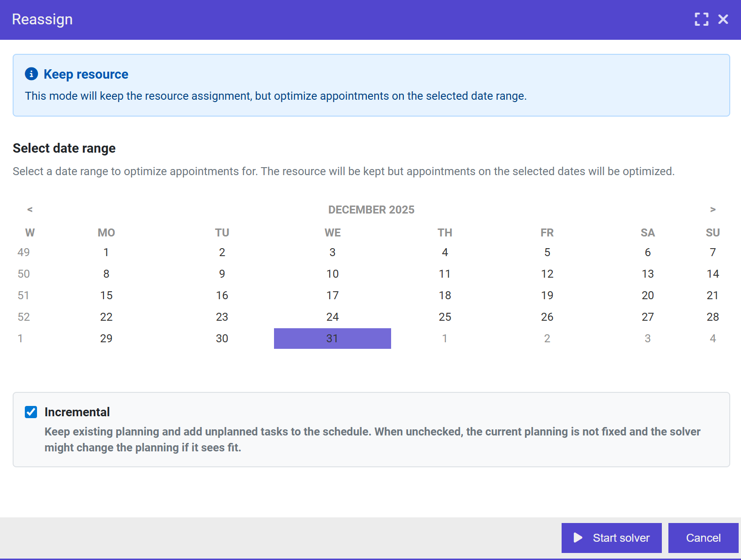Select December 15 on the calendar
This screenshot has width=741, height=560.
[x=106, y=295]
